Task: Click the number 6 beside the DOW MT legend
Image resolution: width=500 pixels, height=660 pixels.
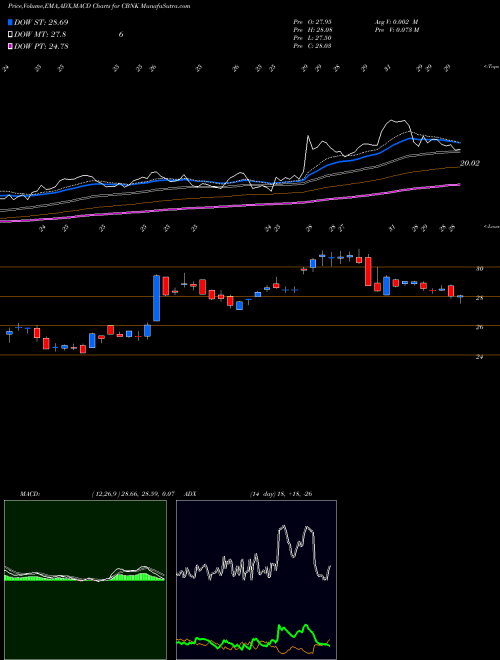Action: 121,35
